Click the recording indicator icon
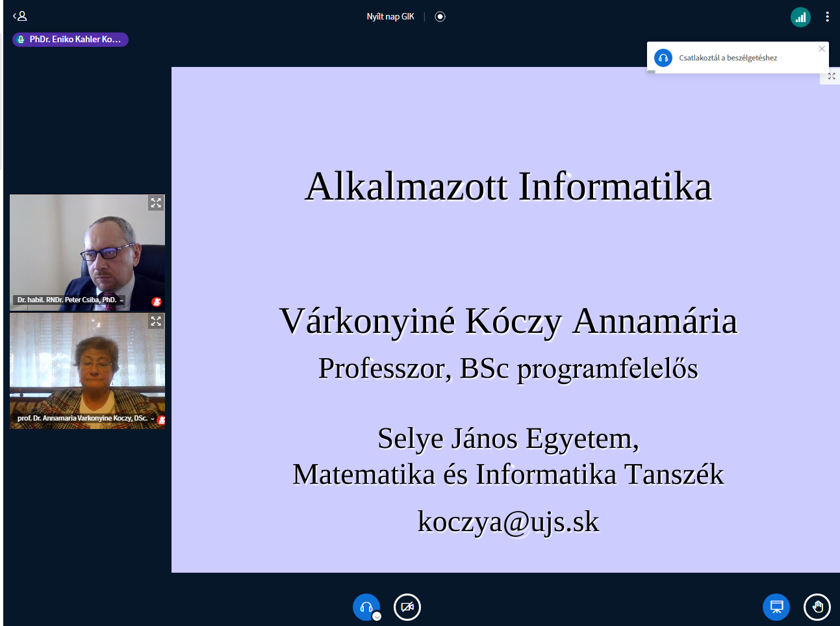The width and height of the screenshot is (840, 626). coord(440,17)
